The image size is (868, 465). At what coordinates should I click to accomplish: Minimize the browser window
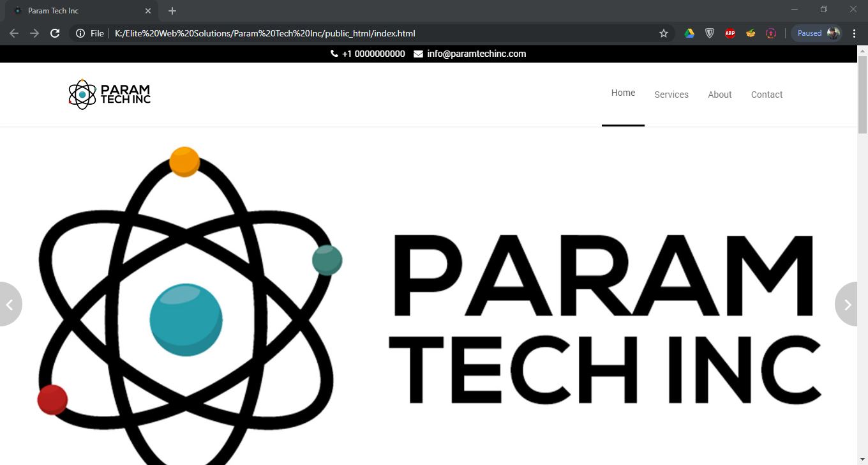795,10
